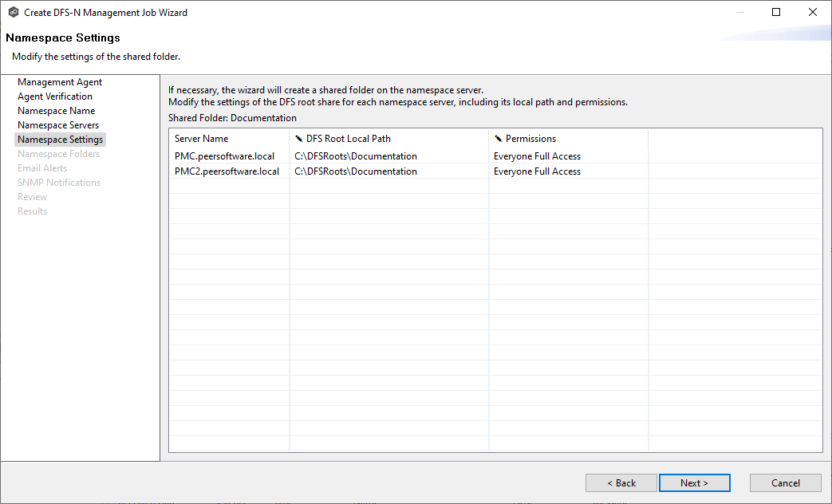The width and height of the screenshot is (832, 504).
Task: Cancel the wizard
Action: point(785,482)
